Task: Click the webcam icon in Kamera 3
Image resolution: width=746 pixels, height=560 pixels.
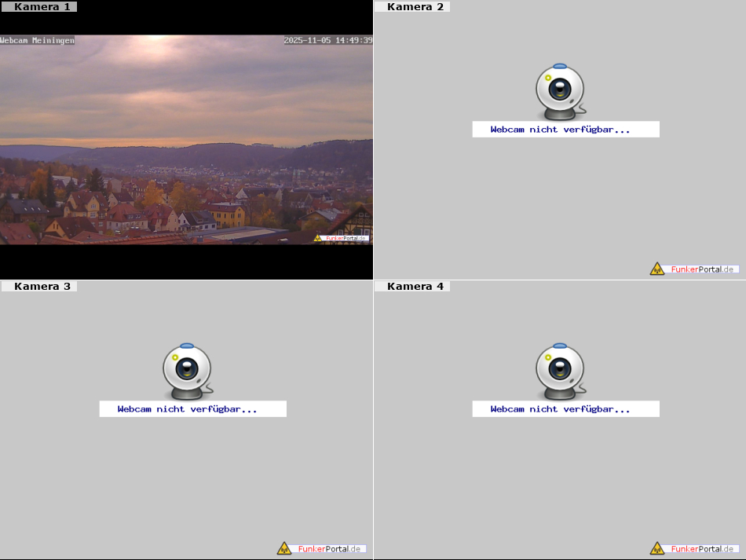Action: (x=187, y=370)
